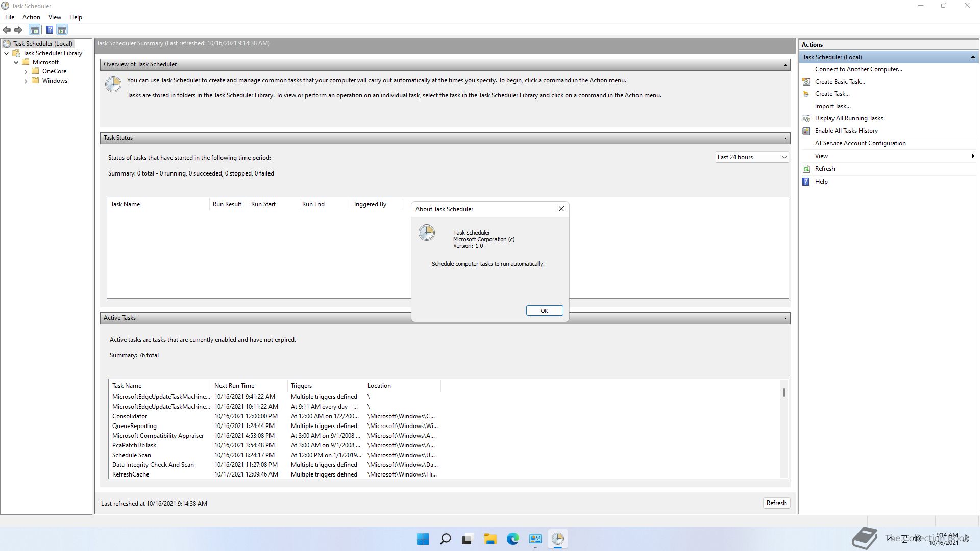Collapse the Overview of Task Scheduler section
980x551 pixels.
pyautogui.click(x=785, y=65)
